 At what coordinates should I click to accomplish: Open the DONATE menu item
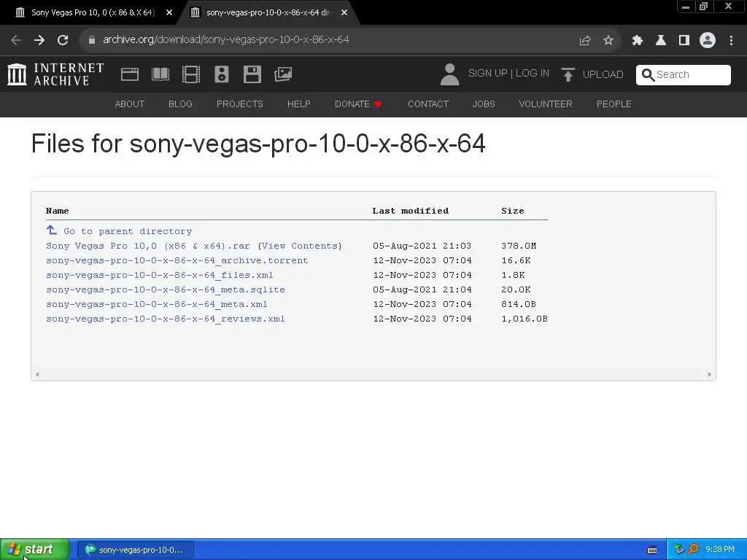click(x=358, y=104)
